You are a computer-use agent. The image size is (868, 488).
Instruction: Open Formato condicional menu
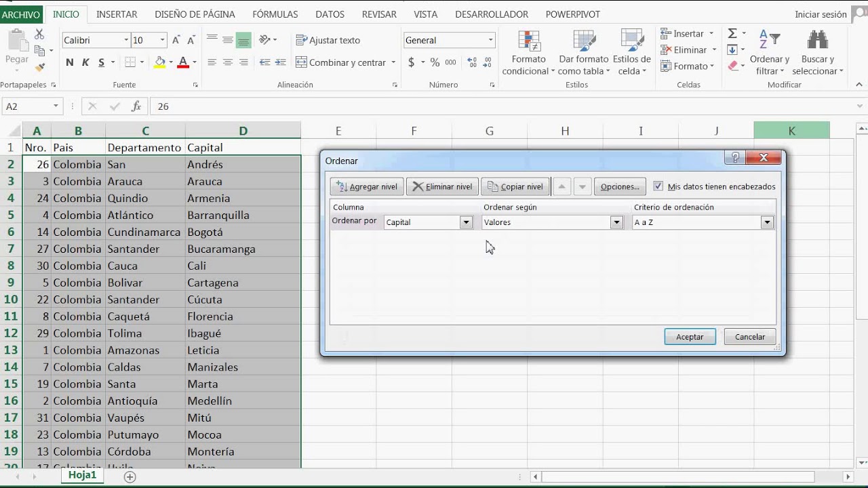(529, 53)
